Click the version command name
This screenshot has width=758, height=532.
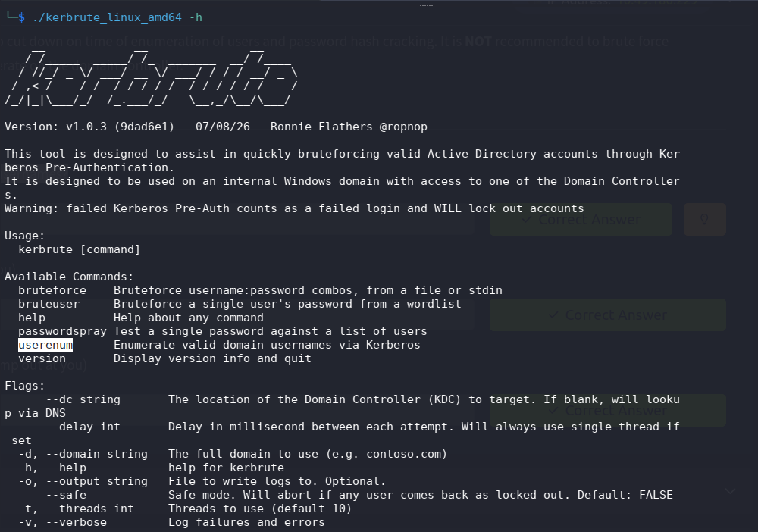(42, 358)
